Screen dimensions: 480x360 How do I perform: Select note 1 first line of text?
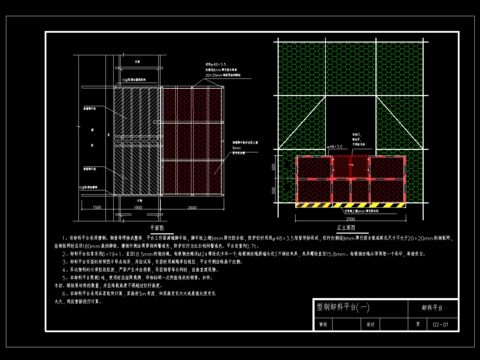click(256, 238)
